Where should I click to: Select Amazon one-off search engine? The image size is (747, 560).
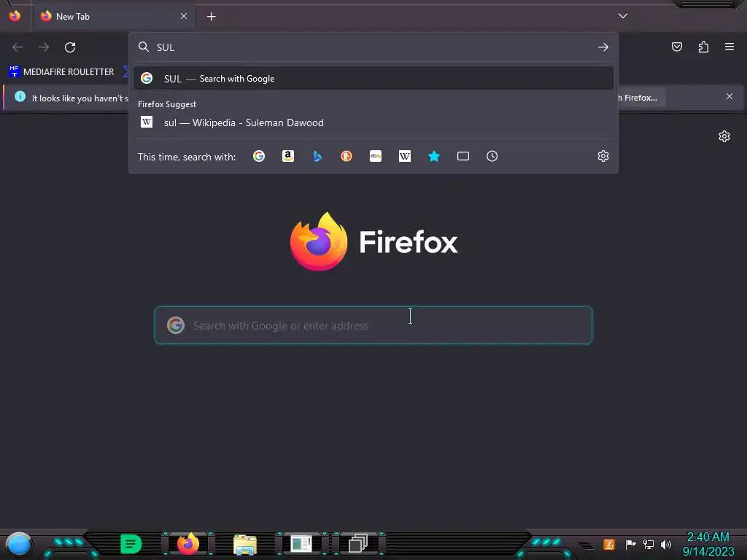pyautogui.click(x=287, y=156)
